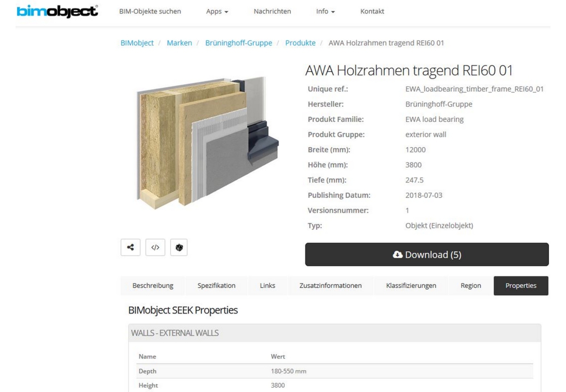
Task: Click the Versionsnummer value 1
Action: (x=408, y=210)
